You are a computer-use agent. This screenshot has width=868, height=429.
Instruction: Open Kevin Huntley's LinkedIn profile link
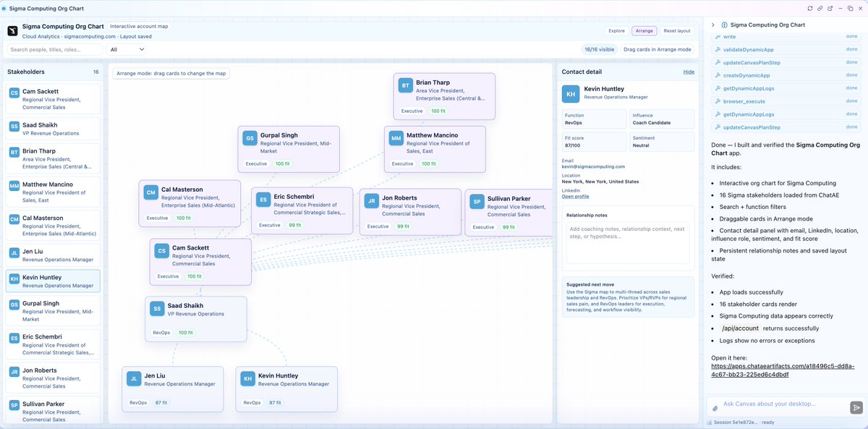[x=575, y=196]
